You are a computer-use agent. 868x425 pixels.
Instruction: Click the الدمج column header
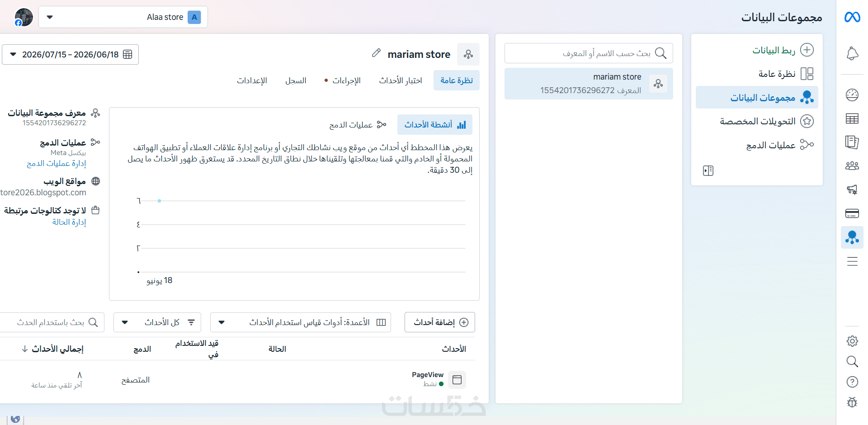[x=142, y=349]
